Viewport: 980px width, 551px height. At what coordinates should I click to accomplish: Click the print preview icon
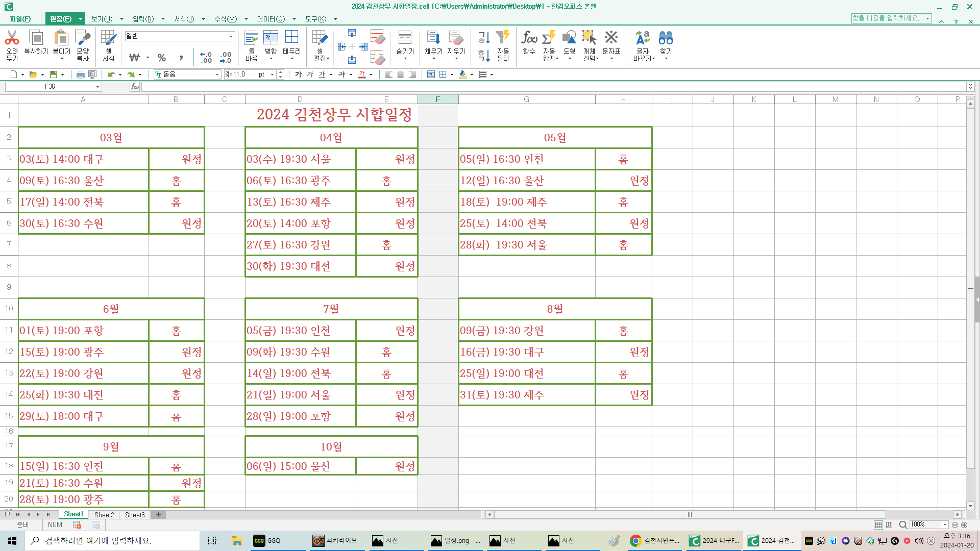tap(92, 74)
